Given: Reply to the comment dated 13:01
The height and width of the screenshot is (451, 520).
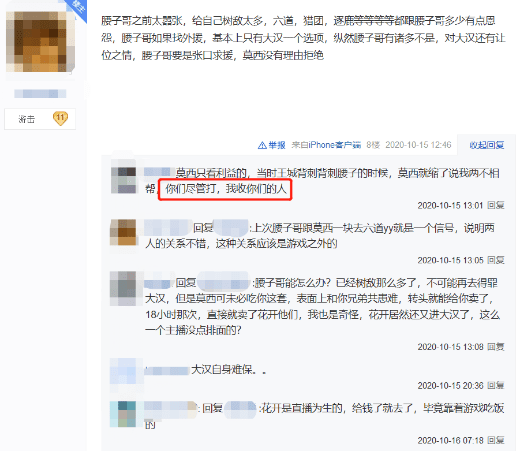Looking at the screenshot, I should (x=496, y=205).
